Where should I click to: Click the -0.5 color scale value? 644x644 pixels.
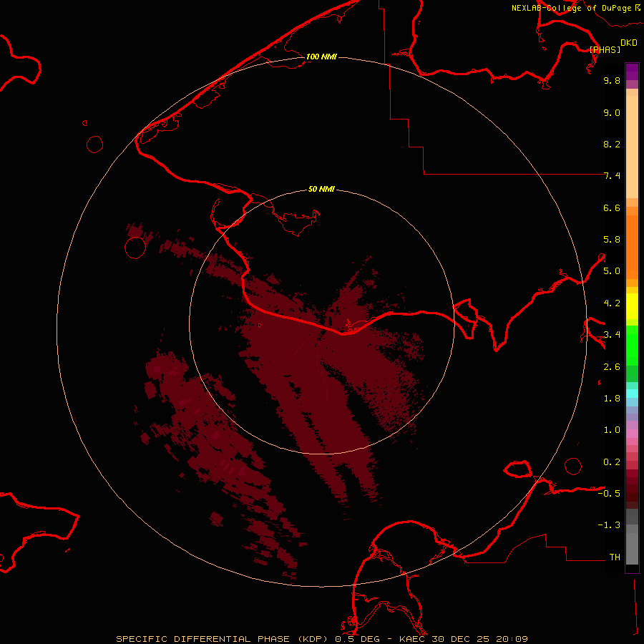point(609,494)
